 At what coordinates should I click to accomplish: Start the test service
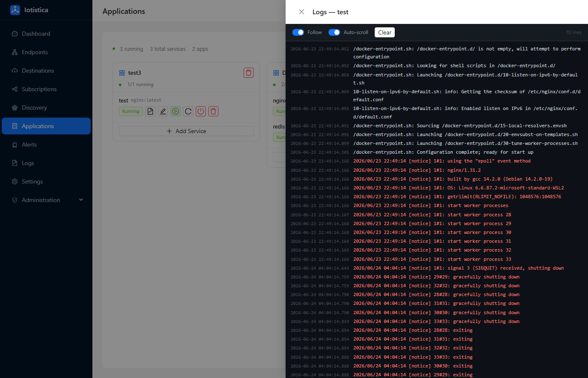tap(176, 111)
